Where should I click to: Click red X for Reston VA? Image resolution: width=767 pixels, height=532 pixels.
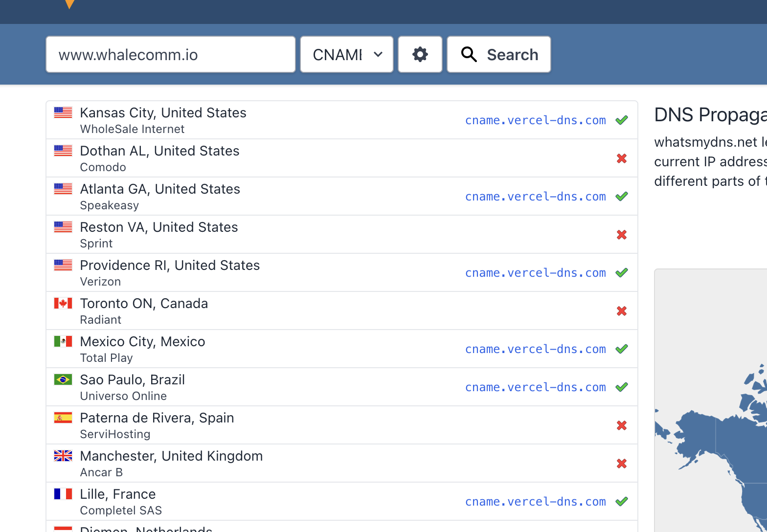[x=622, y=235]
